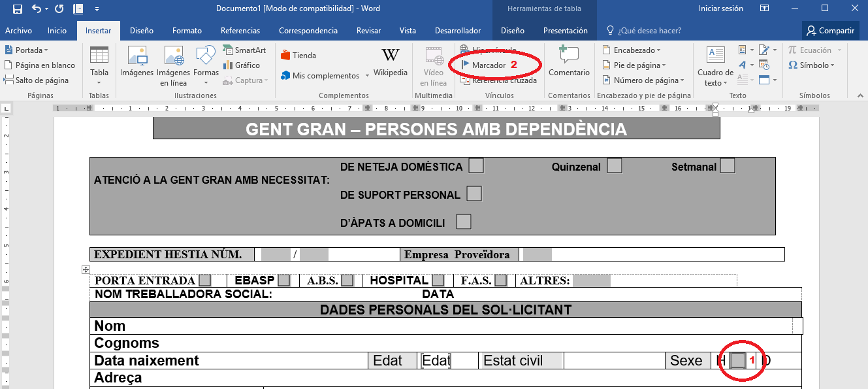This screenshot has width=868, height=389.
Task: Click Iniciar sesión link
Action: tap(720, 9)
